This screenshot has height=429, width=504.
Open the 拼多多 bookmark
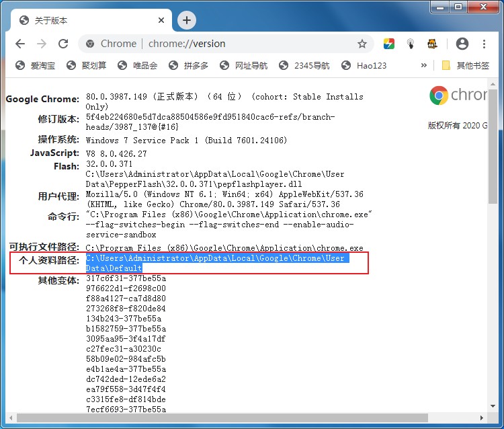188,66
